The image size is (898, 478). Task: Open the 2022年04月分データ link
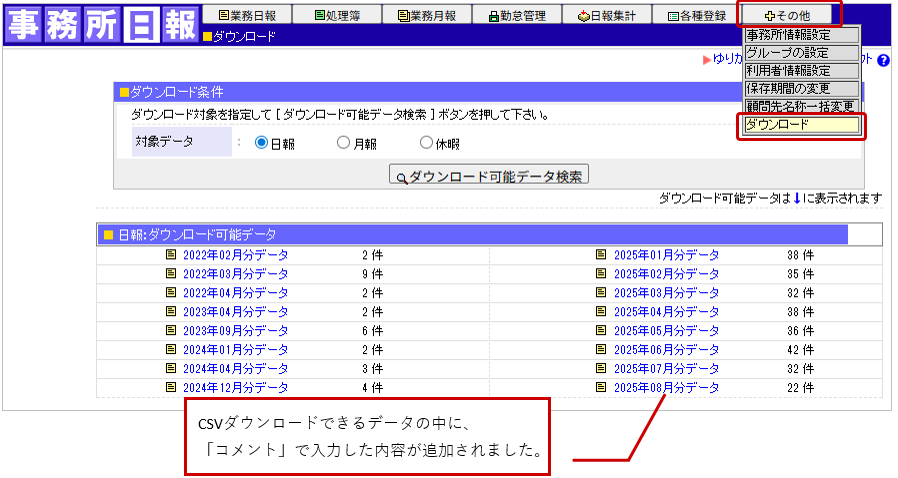tap(235, 293)
